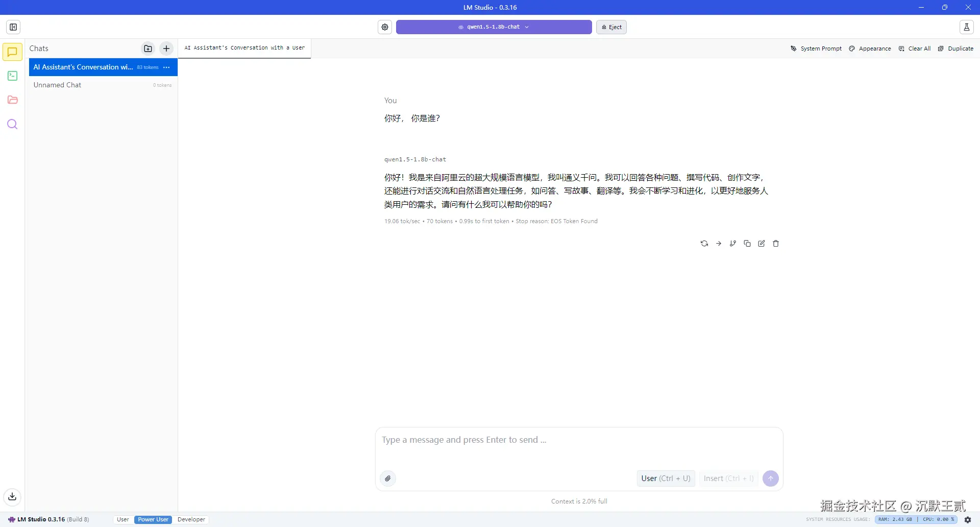Screen dimensions: 980x527
Task: Open app settings gear in status bar
Action: click(x=968, y=520)
